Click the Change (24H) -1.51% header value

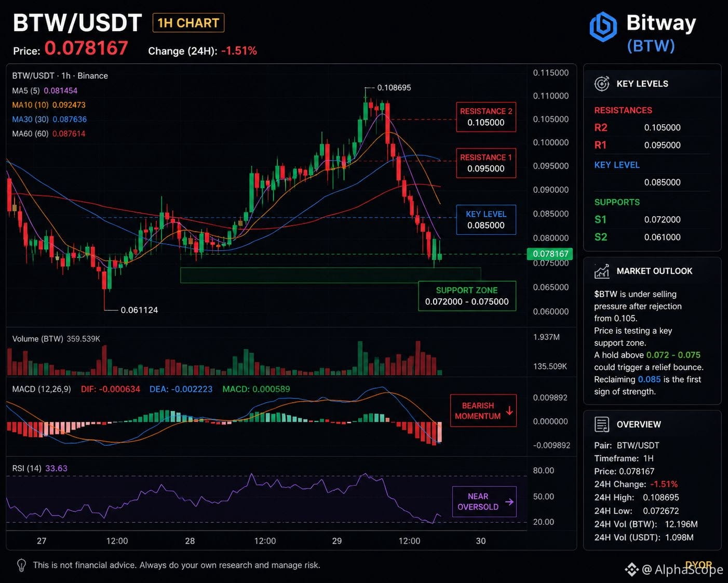click(203, 51)
